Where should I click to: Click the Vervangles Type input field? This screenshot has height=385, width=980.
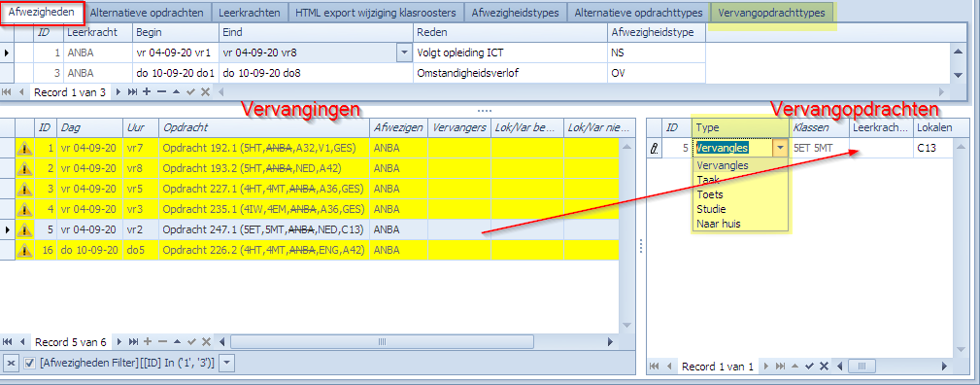(732, 149)
